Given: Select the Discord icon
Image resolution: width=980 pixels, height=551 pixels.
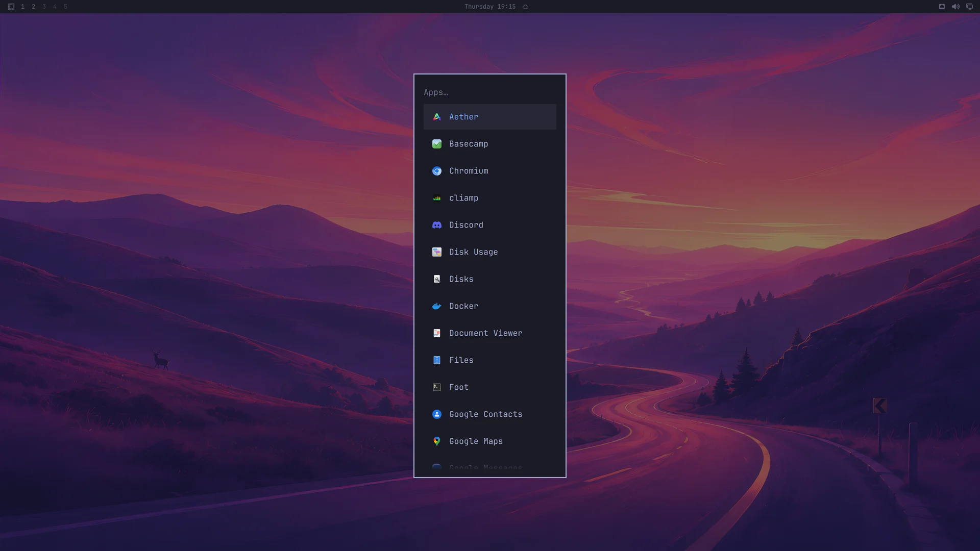Looking at the screenshot, I should 437,225.
